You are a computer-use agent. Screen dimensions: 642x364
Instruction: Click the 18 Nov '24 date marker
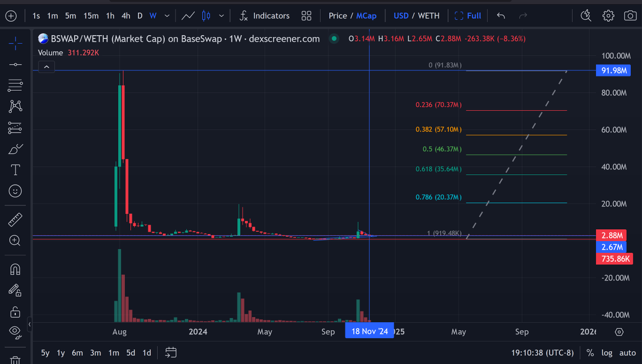tap(369, 331)
